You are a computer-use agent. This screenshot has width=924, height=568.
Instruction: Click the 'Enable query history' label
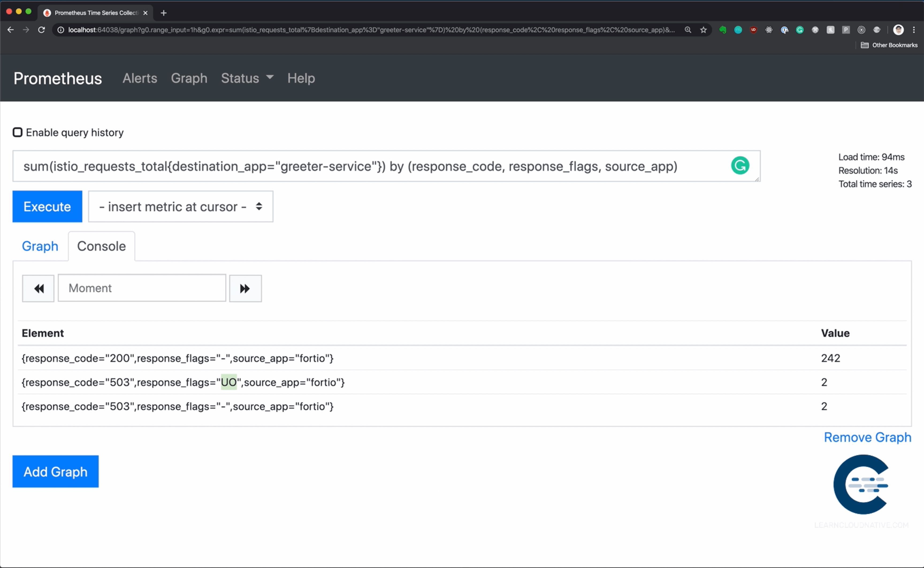pyautogui.click(x=74, y=133)
